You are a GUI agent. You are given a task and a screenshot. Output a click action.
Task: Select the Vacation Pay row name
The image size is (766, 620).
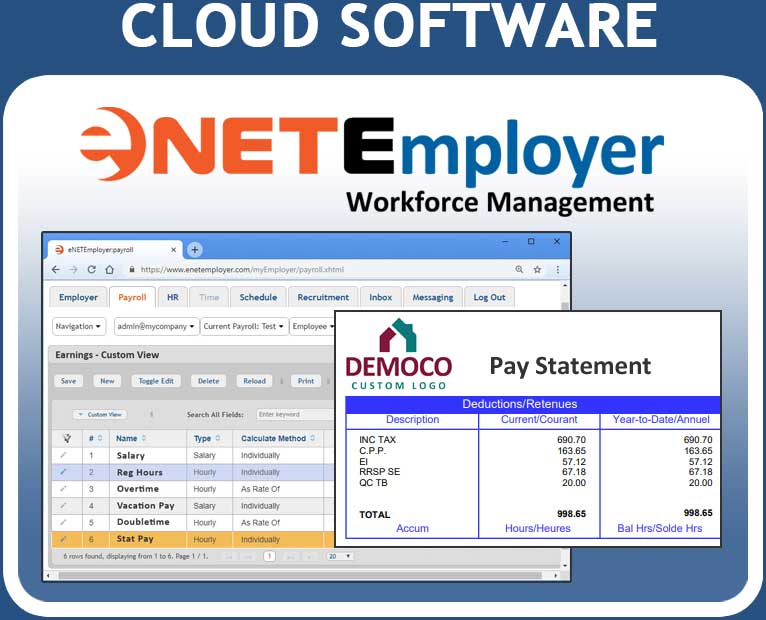(146, 506)
